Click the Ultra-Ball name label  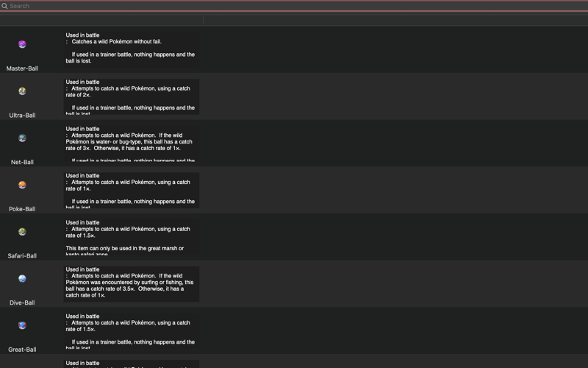[x=22, y=116]
